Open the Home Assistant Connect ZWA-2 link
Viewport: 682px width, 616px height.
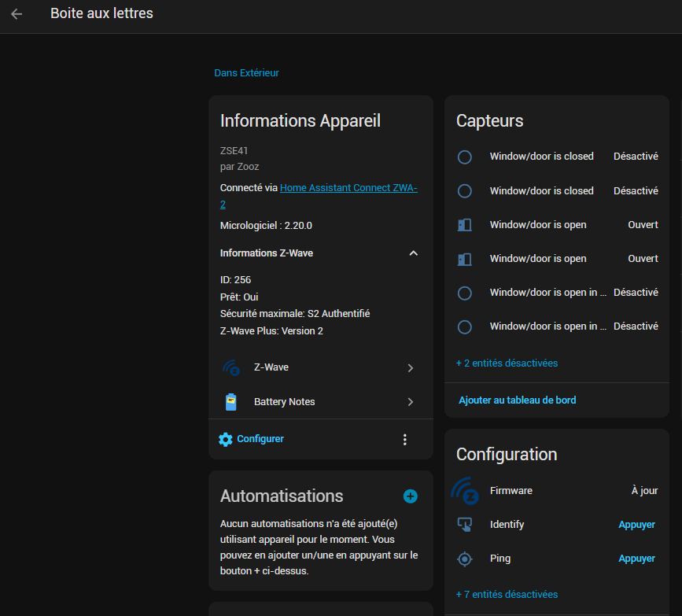(x=348, y=188)
